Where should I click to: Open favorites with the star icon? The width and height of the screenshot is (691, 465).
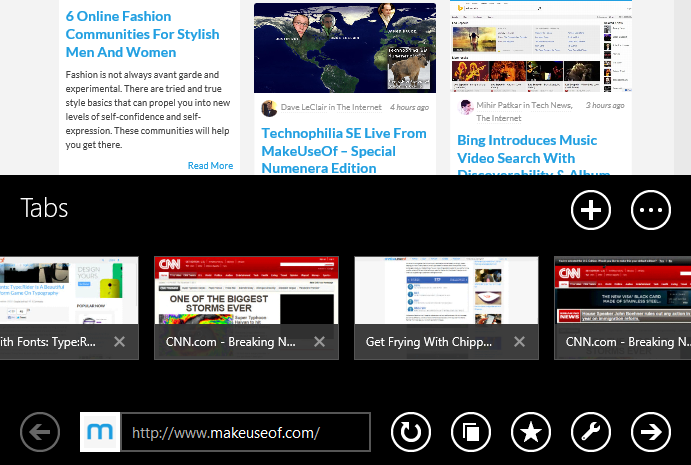click(x=531, y=432)
